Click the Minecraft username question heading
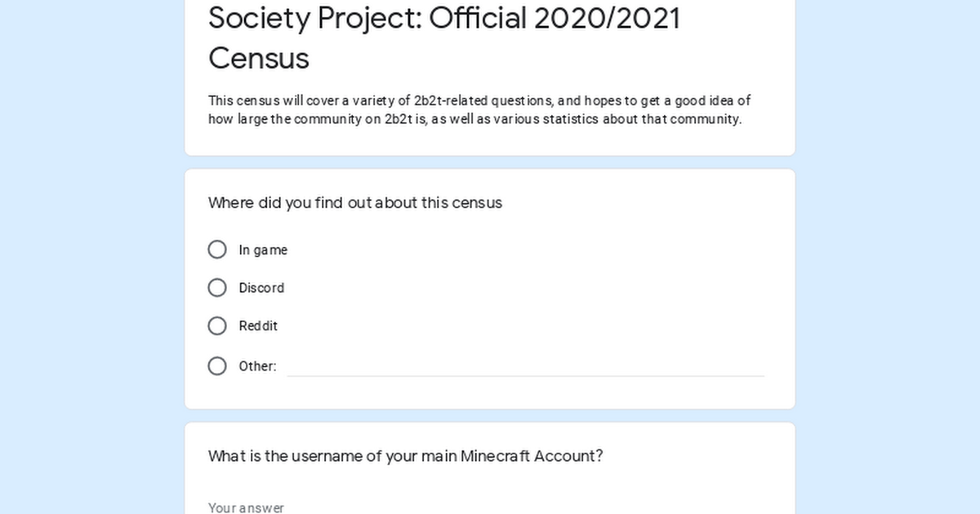Viewport: 980px width, 514px height. 405,456
